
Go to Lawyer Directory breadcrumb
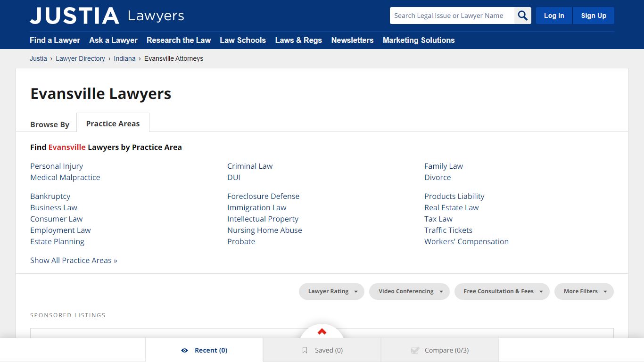pos(80,58)
